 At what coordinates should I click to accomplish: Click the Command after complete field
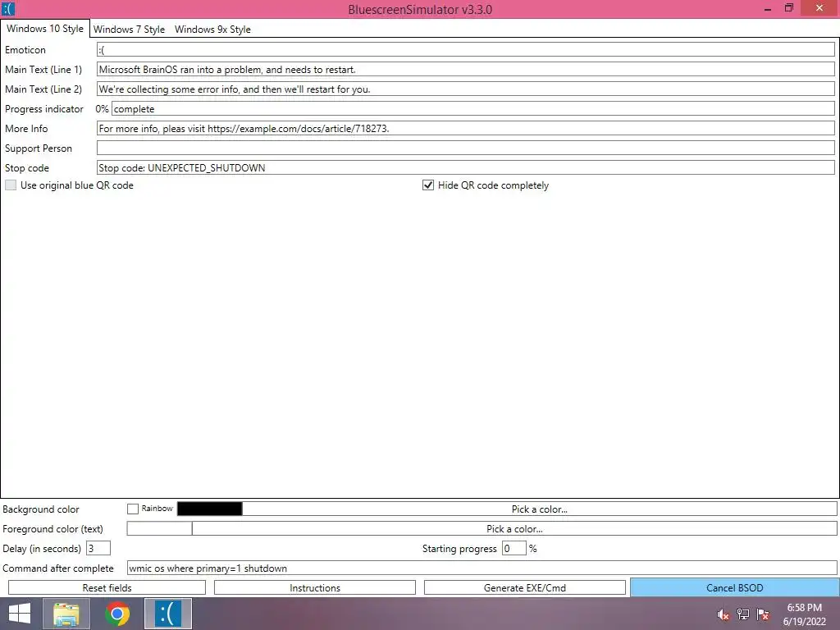pos(482,568)
